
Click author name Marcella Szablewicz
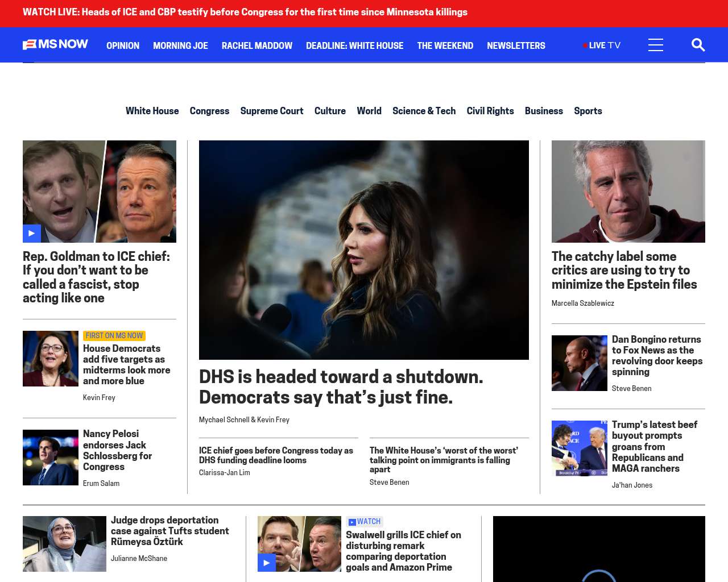click(583, 304)
